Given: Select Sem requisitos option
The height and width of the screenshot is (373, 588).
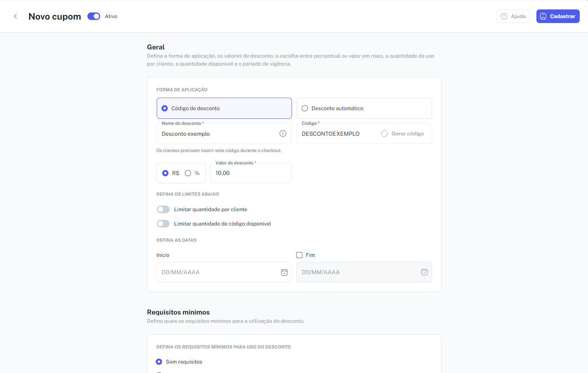Looking at the screenshot, I should [x=159, y=362].
